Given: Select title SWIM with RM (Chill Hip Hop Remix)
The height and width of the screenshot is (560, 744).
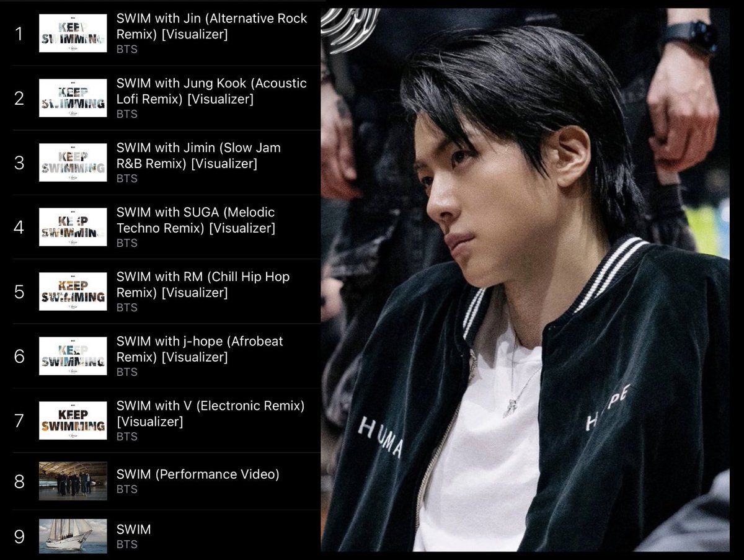Looking at the screenshot, I should [x=203, y=285].
